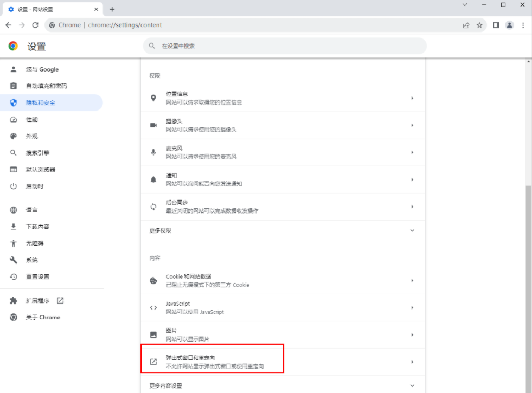
Task: Click the code brackets icon for JavaScript
Action: (153, 307)
